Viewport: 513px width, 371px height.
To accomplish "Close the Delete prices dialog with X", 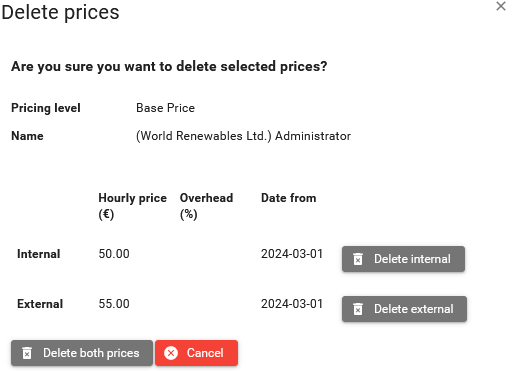I will coord(501,6).
